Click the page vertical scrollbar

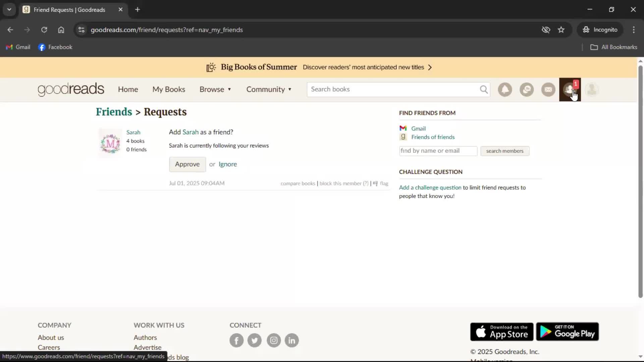640,181
